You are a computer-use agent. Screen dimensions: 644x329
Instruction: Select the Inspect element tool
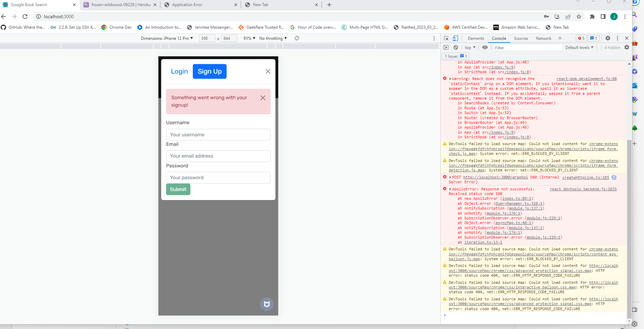[446, 38]
